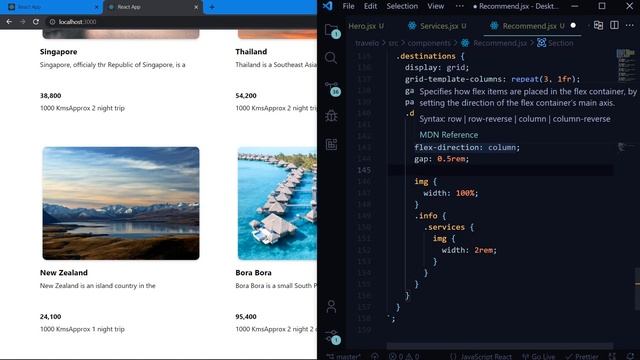Click the unsaved dot on Recommend.jsx tab

[573, 26]
